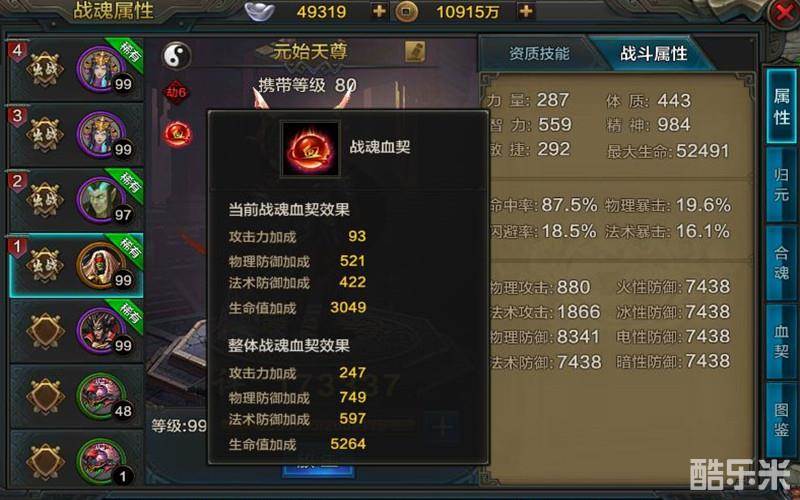This screenshot has height=500, width=800.
Task: Open the scroll note icon near 元始天尊
Action: point(415,52)
